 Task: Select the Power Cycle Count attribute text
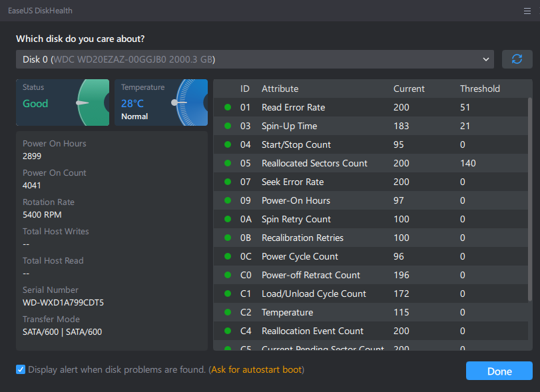[x=300, y=256]
